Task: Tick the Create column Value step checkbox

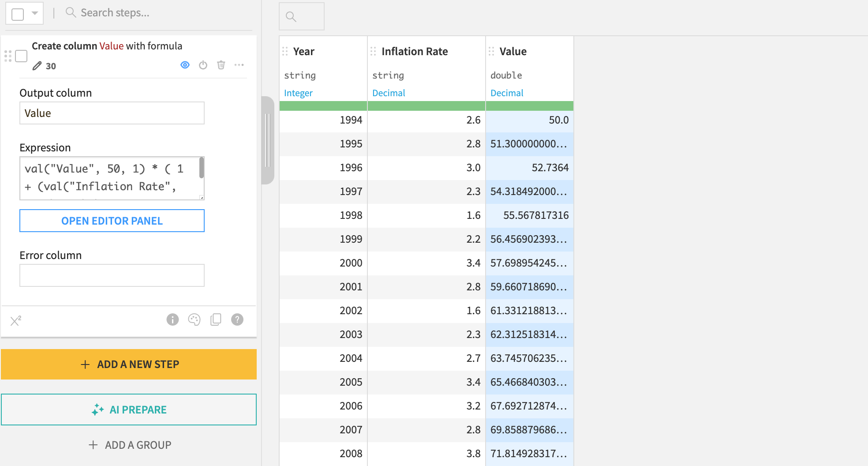Action: (21, 56)
